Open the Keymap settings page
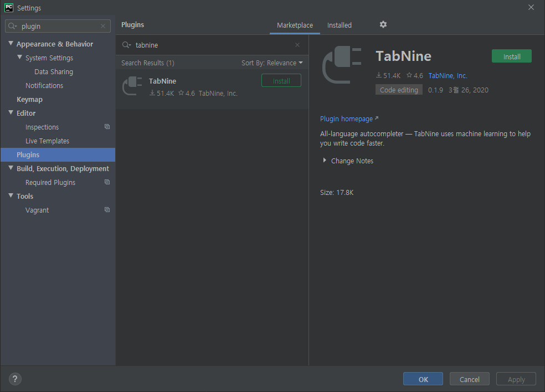 pyautogui.click(x=29, y=100)
